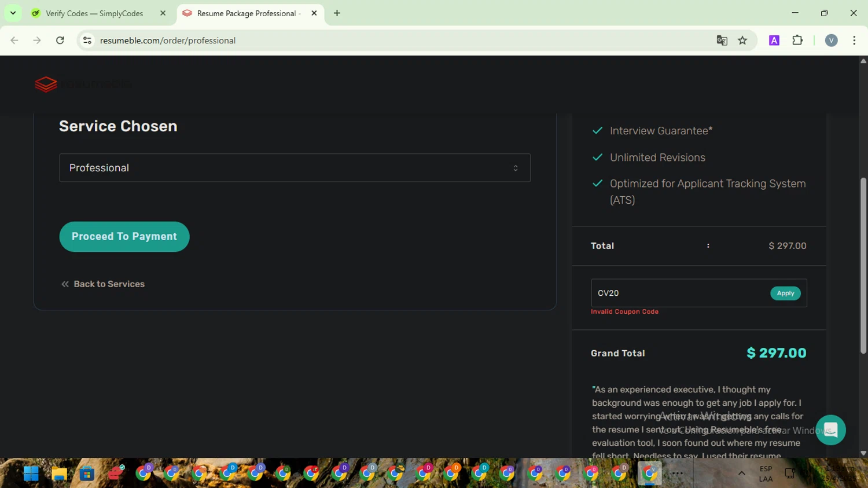Click the Unlimited Revisions feature text
The width and height of the screenshot is (868, 488).
click(657, 157)
